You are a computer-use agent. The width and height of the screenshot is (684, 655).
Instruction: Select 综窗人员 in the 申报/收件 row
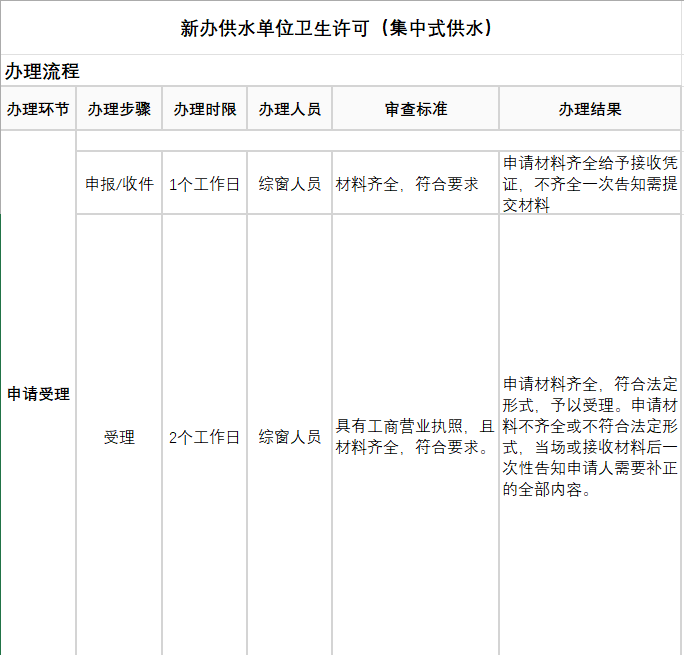point(289,184)
